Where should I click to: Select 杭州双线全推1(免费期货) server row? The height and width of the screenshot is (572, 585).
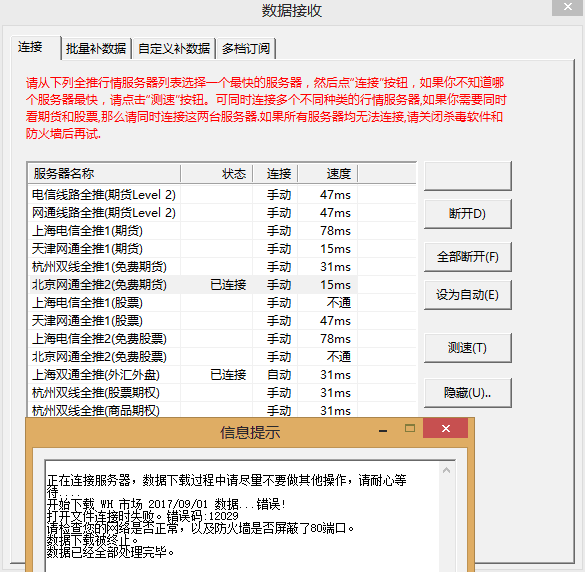point(222,267)
